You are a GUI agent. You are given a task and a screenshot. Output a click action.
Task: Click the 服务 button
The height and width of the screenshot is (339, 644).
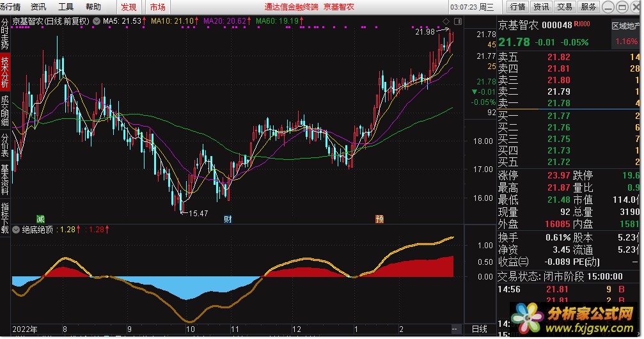pos(588,7)
